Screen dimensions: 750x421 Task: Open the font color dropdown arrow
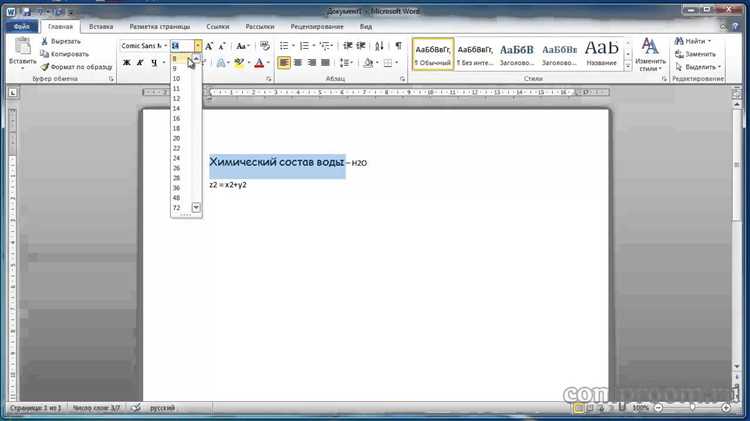[268, 63]
